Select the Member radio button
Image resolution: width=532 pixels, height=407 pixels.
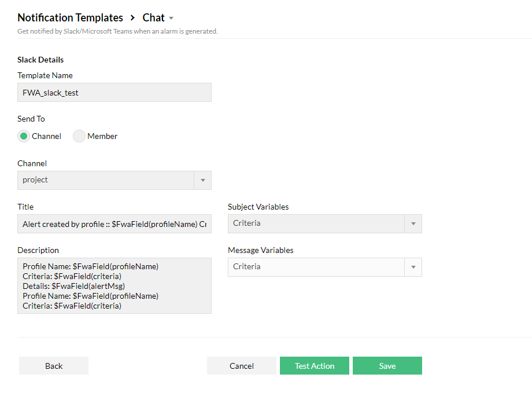click(x=79, y=136)
